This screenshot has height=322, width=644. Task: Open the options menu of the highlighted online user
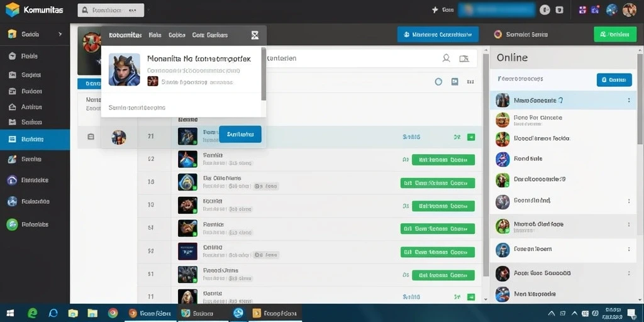(x=629, y=100)
